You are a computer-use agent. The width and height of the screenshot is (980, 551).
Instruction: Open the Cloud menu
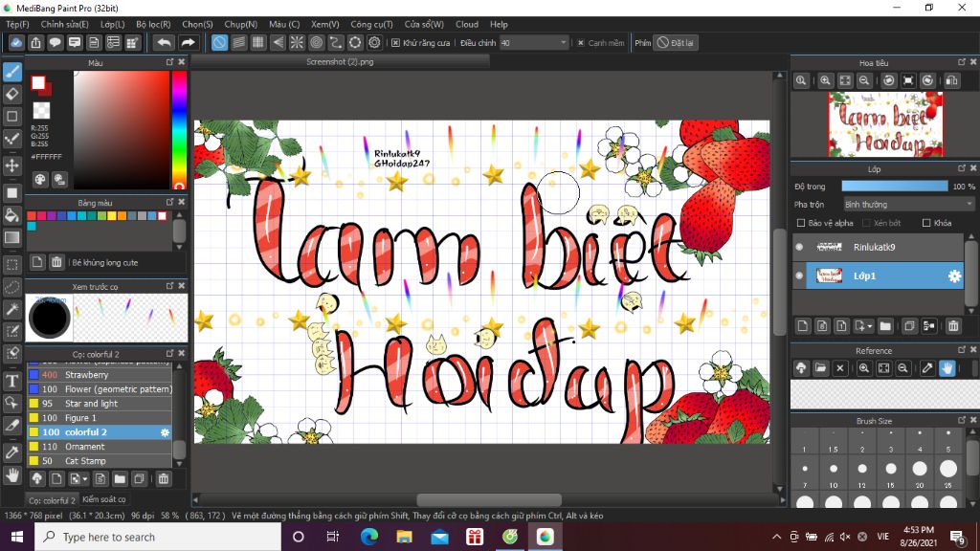click(x=467, y=24)
